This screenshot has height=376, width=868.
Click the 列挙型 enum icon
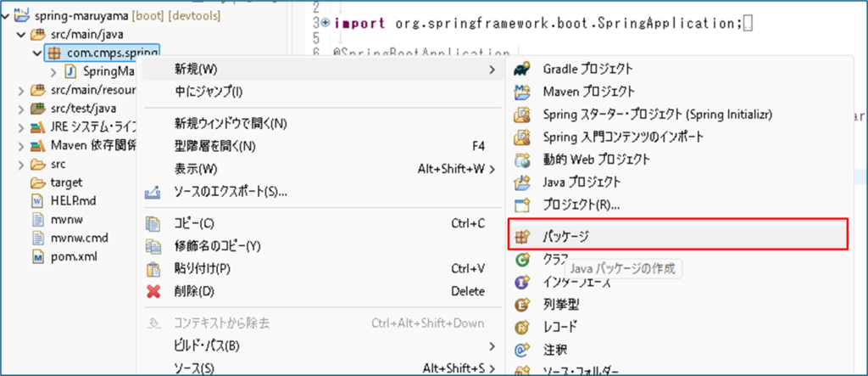pyautogui.click(x=523, y=304)
